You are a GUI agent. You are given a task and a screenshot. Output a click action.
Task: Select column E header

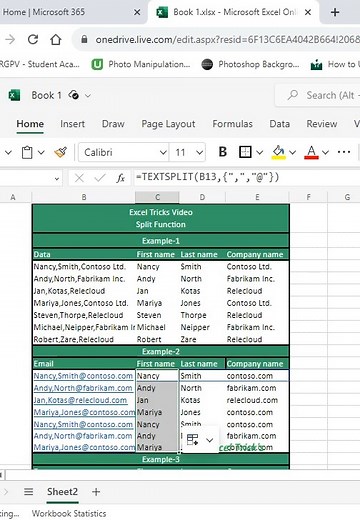(x=257, y=197)
